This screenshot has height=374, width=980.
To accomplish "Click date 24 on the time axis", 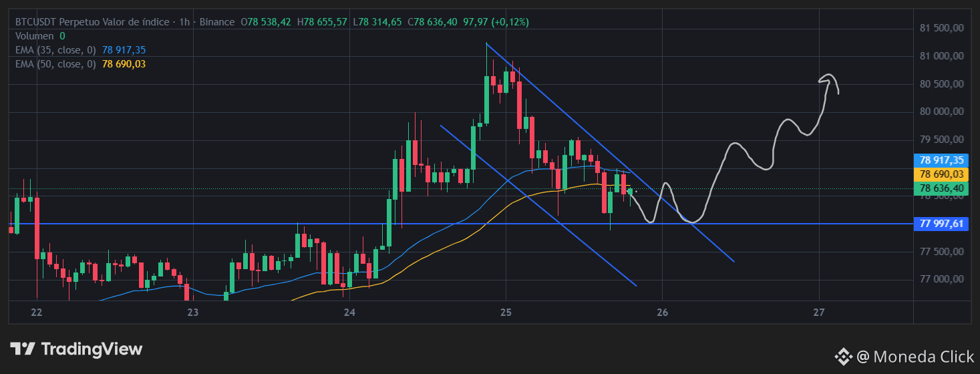I will pyautogui.click(x=349, y=312).
